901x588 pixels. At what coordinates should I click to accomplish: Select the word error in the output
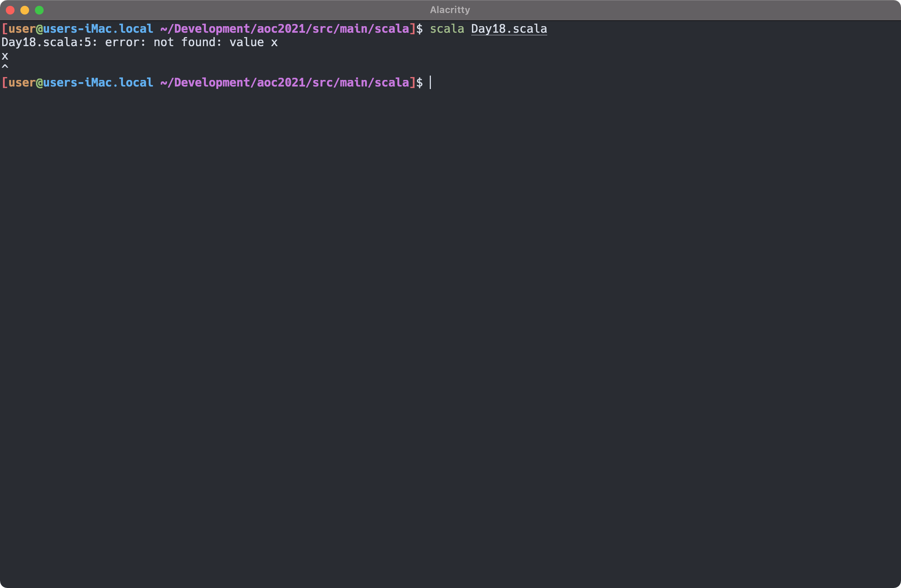pyautogui.click(x=123, y=43)
